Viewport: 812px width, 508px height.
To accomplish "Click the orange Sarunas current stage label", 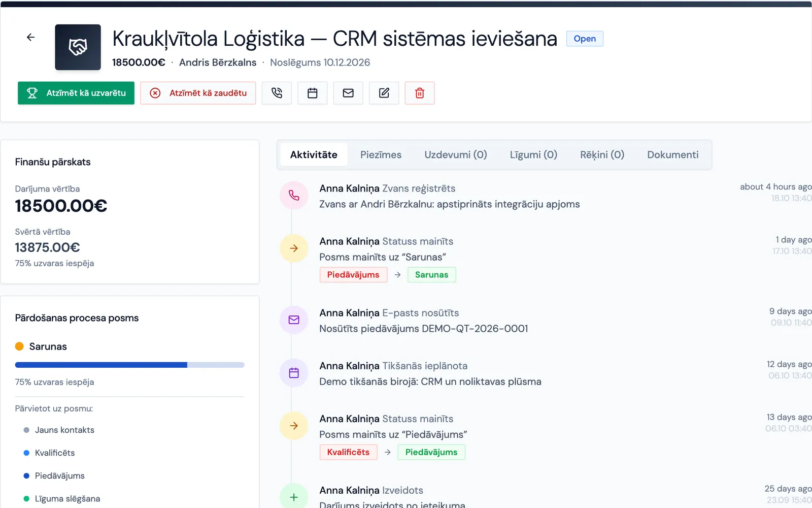I will click(x=48, y=346).
